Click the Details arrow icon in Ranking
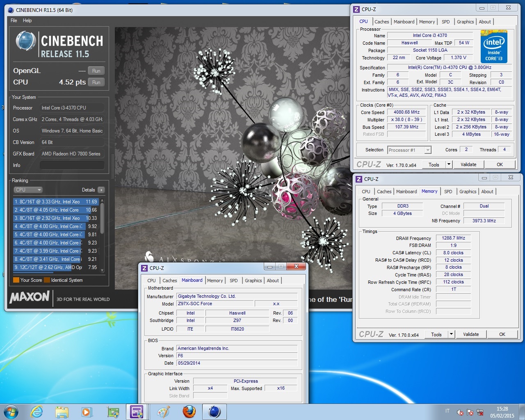 tap(101, 190)
